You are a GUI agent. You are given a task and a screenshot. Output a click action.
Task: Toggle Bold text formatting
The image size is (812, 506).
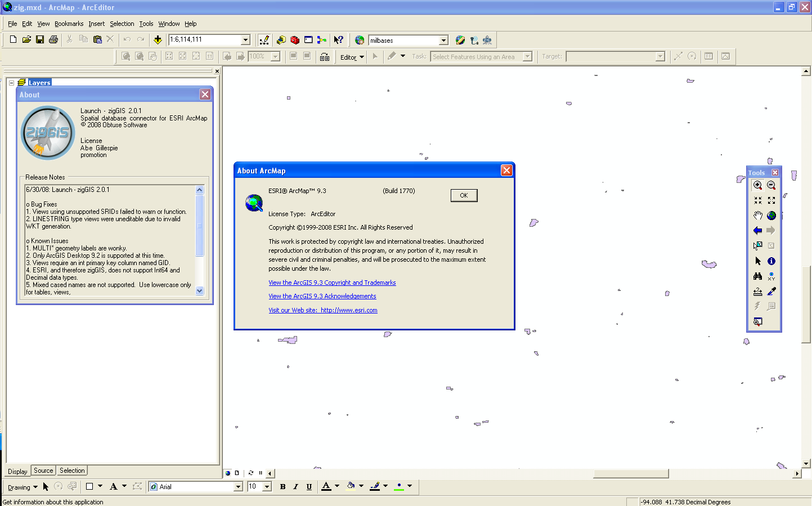[x=282, y=487]
